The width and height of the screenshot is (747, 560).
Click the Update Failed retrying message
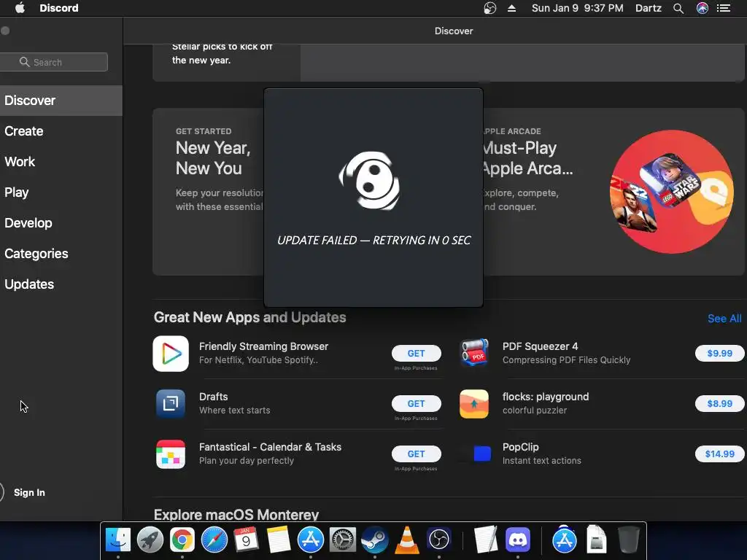pos(374,240)
